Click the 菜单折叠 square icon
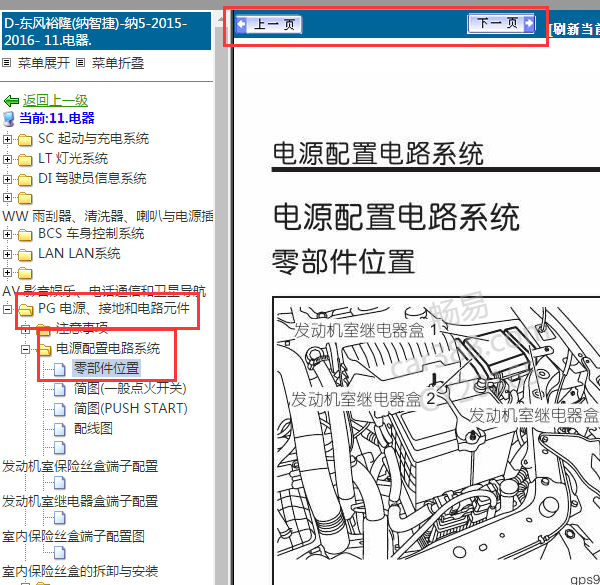Viewport: 600px width, 585px height. coord(80,62)
